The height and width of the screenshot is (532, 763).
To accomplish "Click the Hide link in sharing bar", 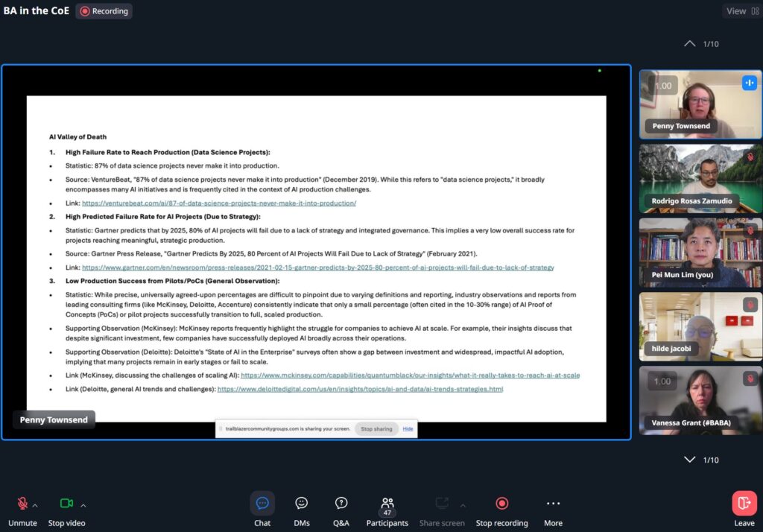I will coord(408,429).
